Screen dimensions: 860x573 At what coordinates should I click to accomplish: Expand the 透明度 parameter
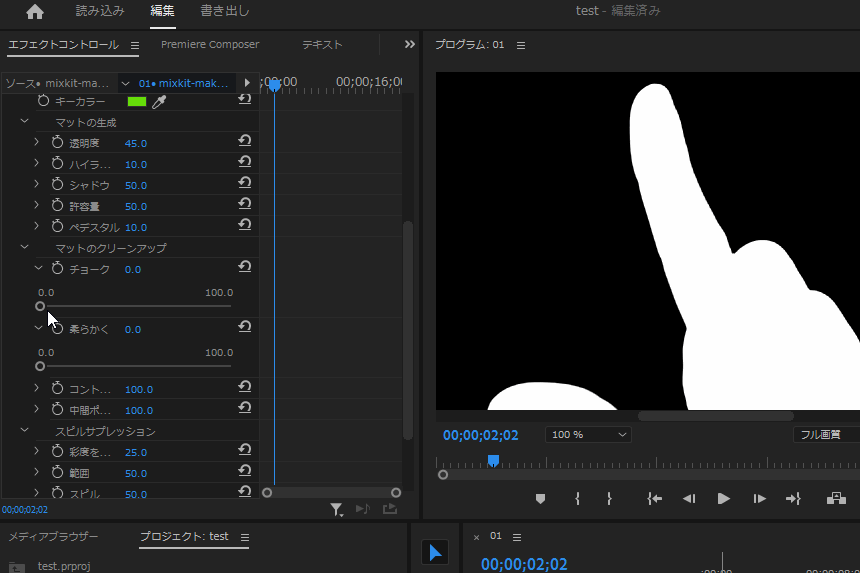click(36, 142)
